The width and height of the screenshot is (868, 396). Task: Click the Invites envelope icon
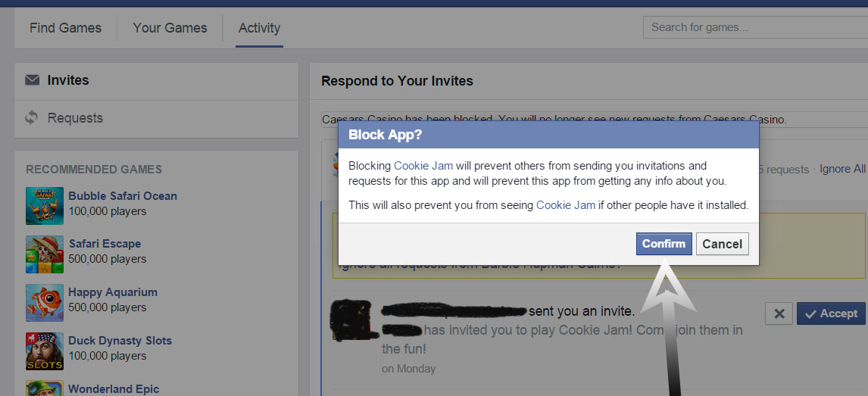coord(32,80)
